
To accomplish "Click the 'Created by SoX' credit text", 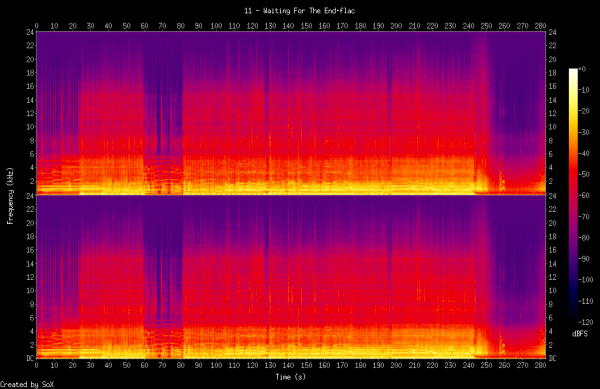I will (27, 384).
